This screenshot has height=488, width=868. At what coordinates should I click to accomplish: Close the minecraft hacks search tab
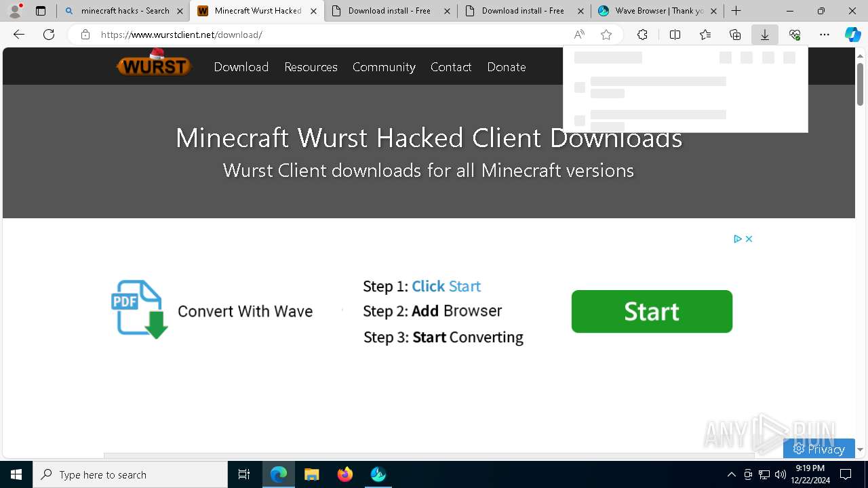(180, 11)
